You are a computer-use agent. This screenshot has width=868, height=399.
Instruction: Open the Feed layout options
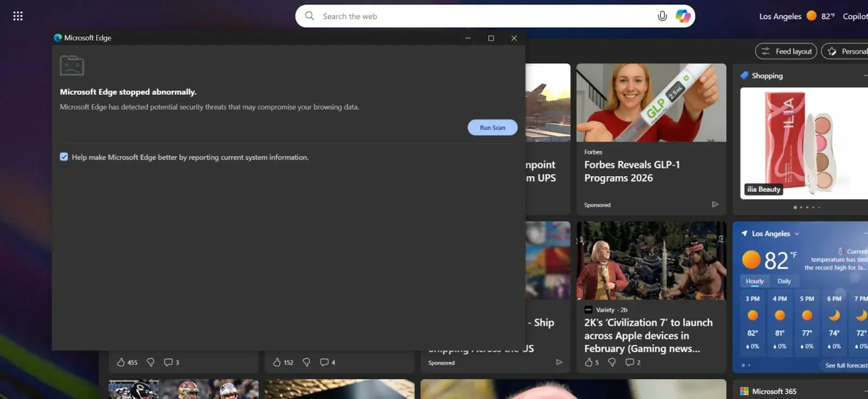point(786,51)
